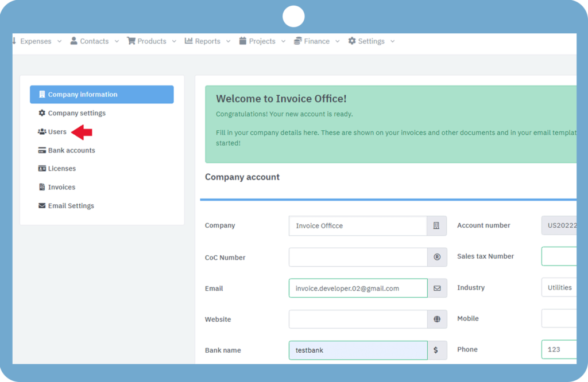Open the Products menu
The height and width of the screenshot is (382, 588).
coord(152,41)
